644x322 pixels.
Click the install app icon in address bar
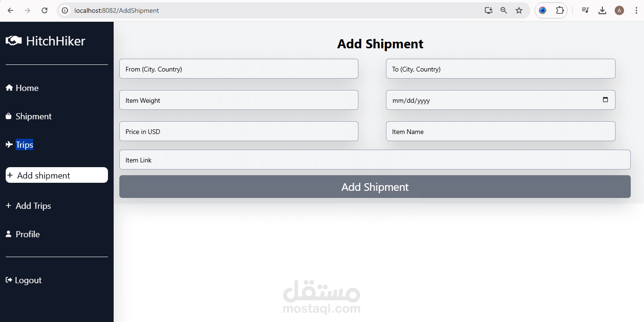(x=489, y=10)
